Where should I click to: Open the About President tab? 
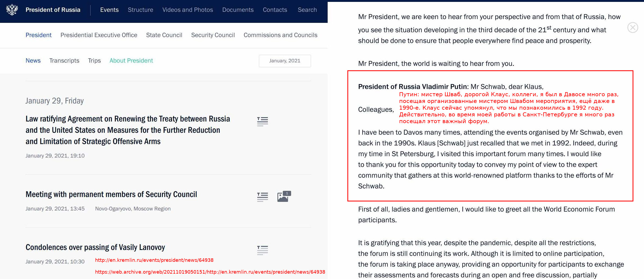point(131,61)
